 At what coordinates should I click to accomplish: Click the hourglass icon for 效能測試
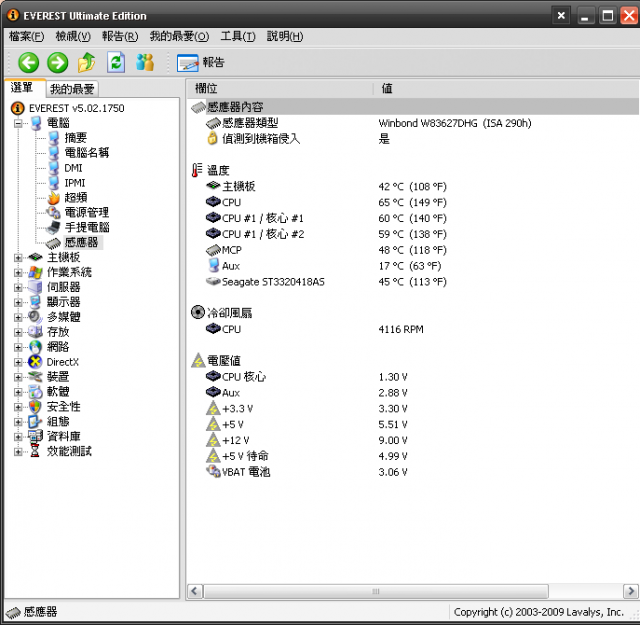[x=35, y=452]
